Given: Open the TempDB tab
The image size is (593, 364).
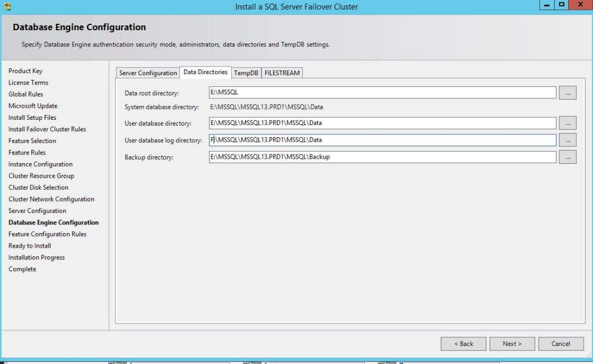Looking at the screenshot, I should 246,73.
